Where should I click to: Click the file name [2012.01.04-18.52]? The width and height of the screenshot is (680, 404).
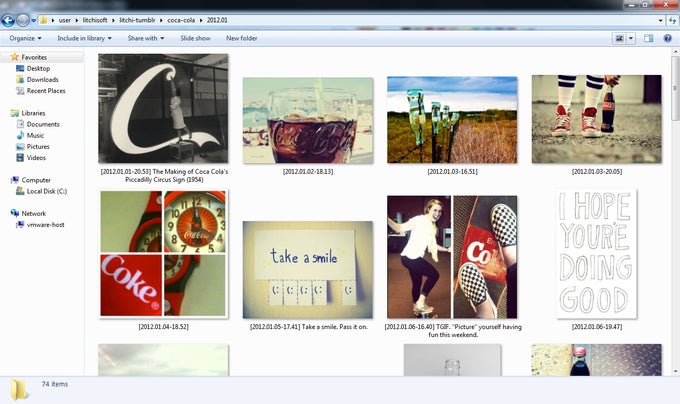(x=163, y=327)
